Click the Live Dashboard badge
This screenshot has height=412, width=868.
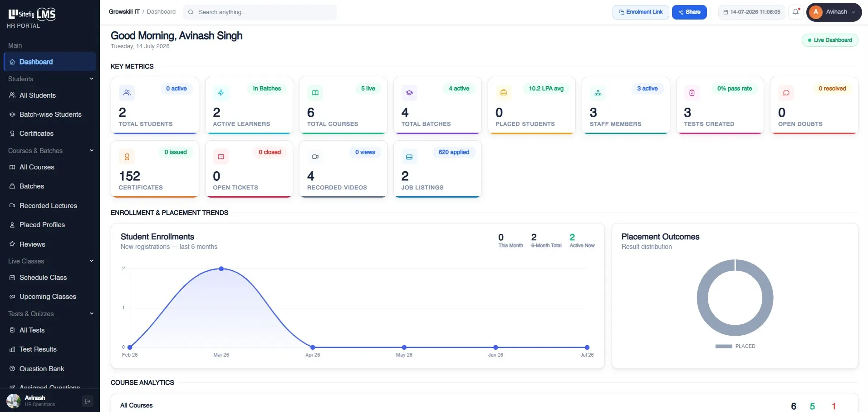pyautogui.click(x=830, y=40)
